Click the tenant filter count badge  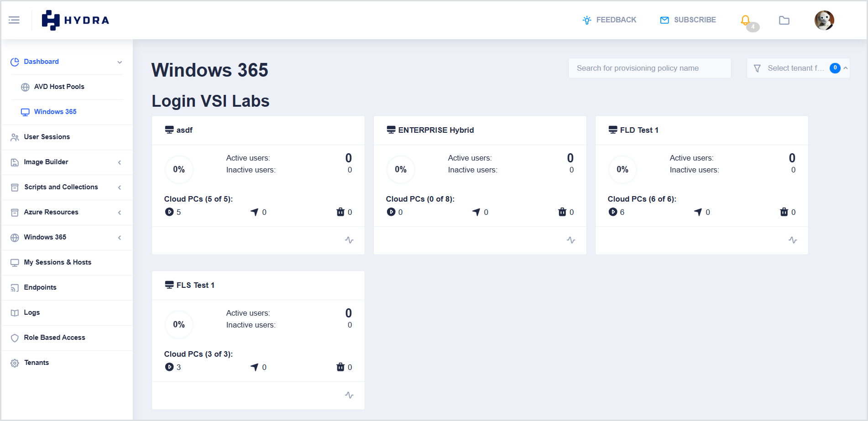point(835,68)
